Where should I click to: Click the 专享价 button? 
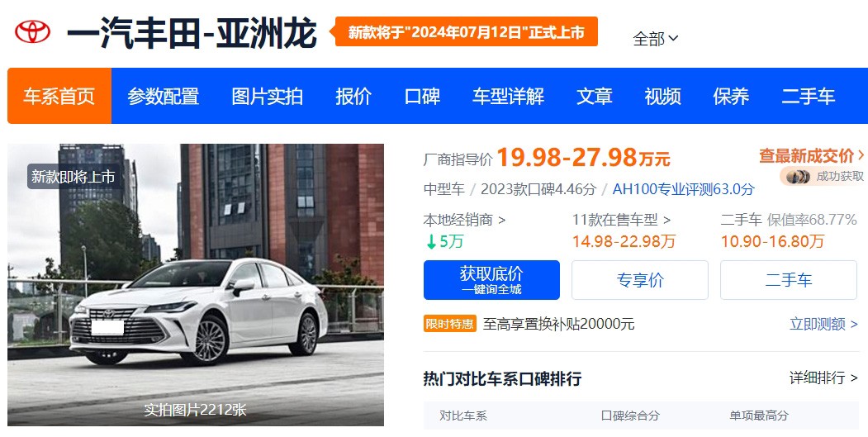coord(640,280)
